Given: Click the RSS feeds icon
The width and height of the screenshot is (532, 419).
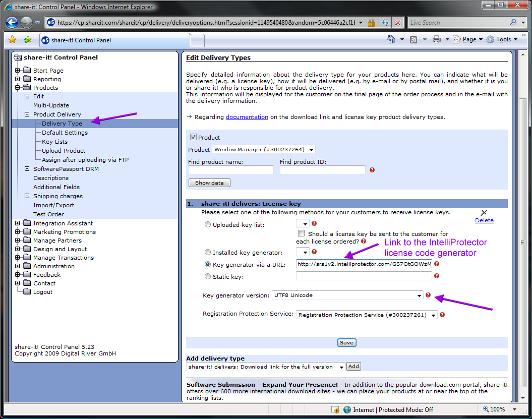Looking at the screenshot, I should pos(413,39).
